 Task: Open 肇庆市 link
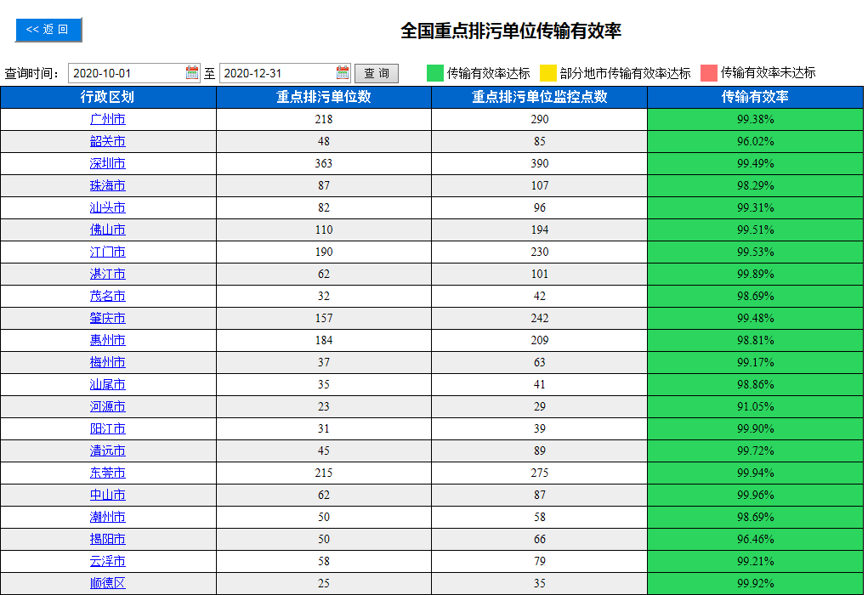click(x=108, y=318)
